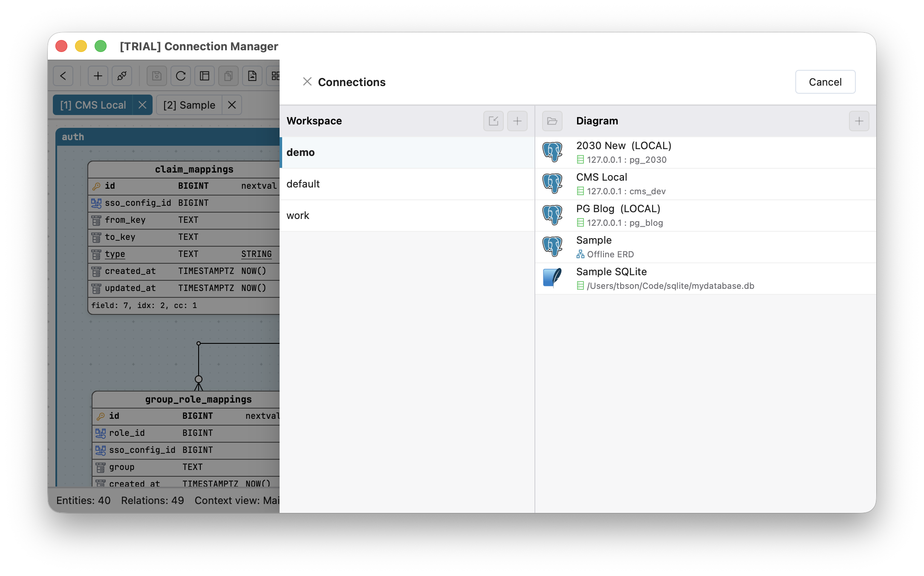Click the export document toolbar icon
This screenshot has width=924, height=576.
[x=252, y=76]
